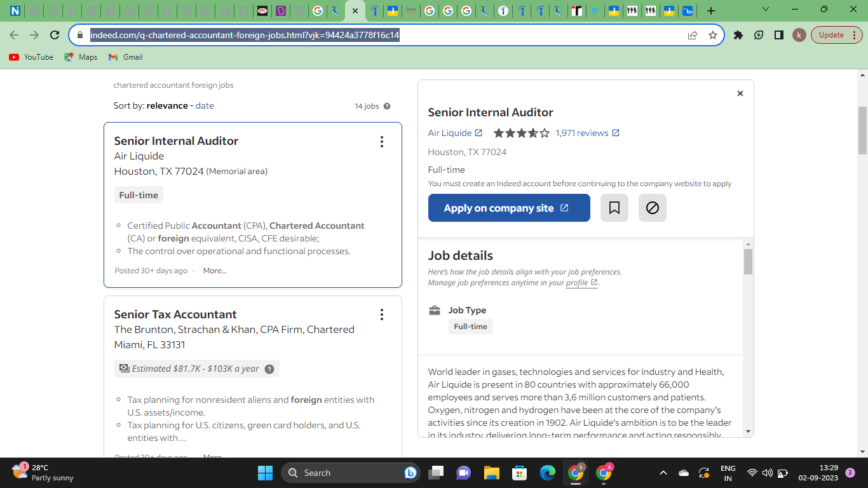Open notification center badge

click(851, 473)
